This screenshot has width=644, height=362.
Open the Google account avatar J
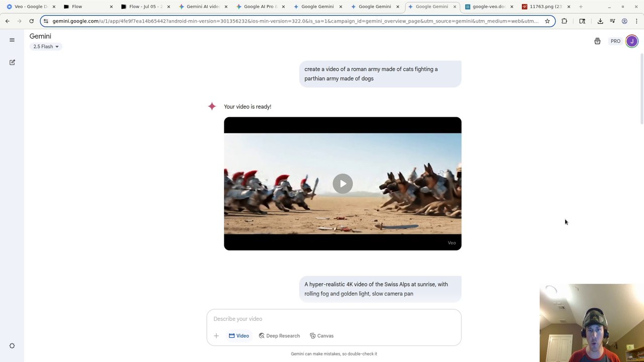tap(632, 41)
